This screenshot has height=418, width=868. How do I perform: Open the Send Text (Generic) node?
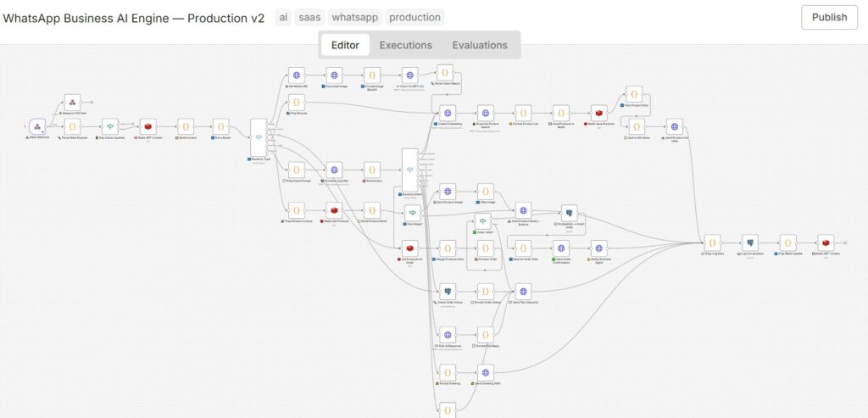click(x=523, y=291)
